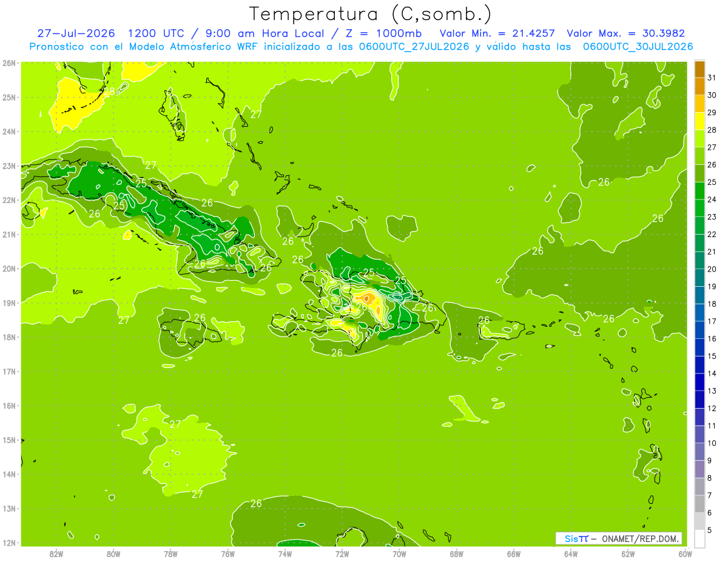
Task: Pick the gold swatch between legend 29 and 30
Action: click(x=700, y=104)
